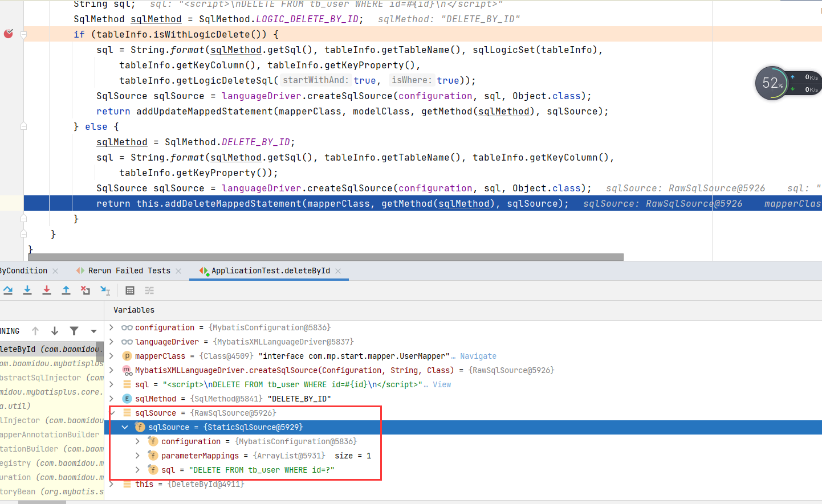
Task: Select the AbstractSqlInjector stack frame
Action: coord(52,378)
